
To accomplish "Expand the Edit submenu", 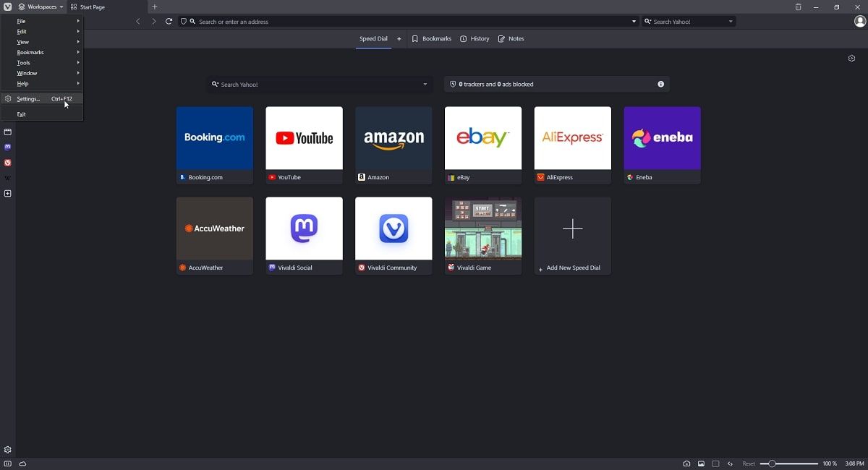I will [x=42, y=32].
